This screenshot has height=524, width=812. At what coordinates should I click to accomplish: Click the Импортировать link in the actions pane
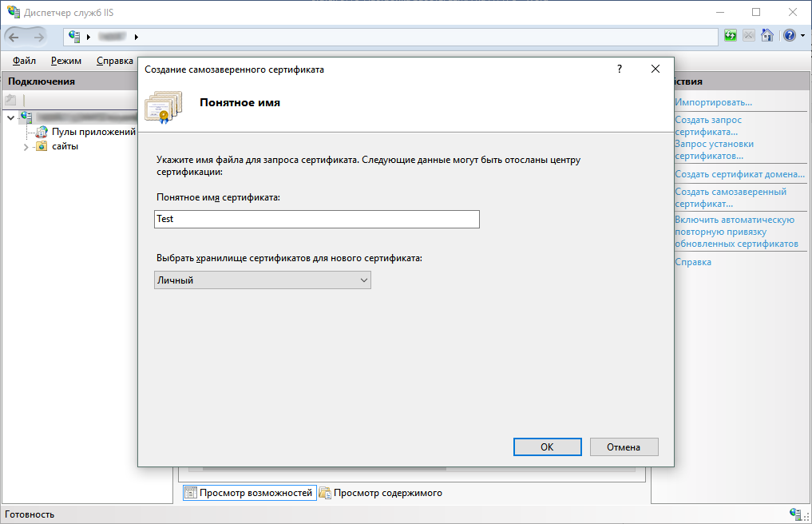pos(713,103)
